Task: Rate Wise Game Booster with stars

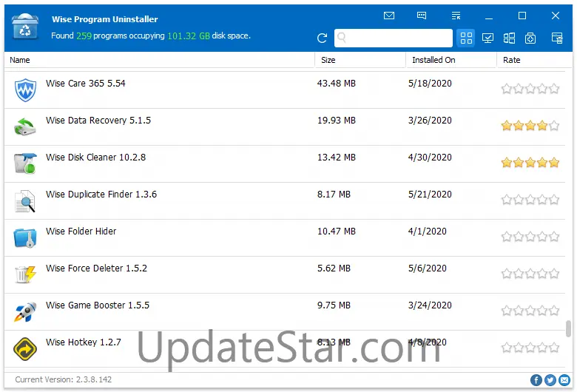Action: point(530,311)
